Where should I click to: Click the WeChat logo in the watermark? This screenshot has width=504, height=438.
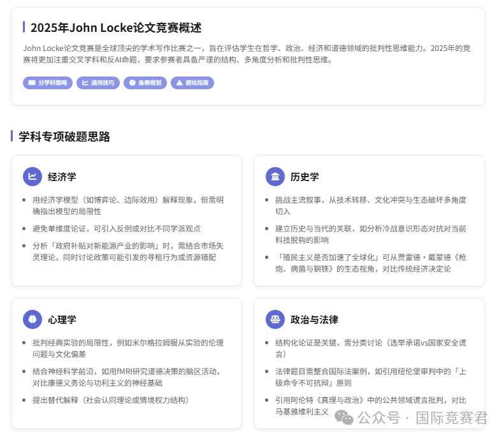coord(345,418)
